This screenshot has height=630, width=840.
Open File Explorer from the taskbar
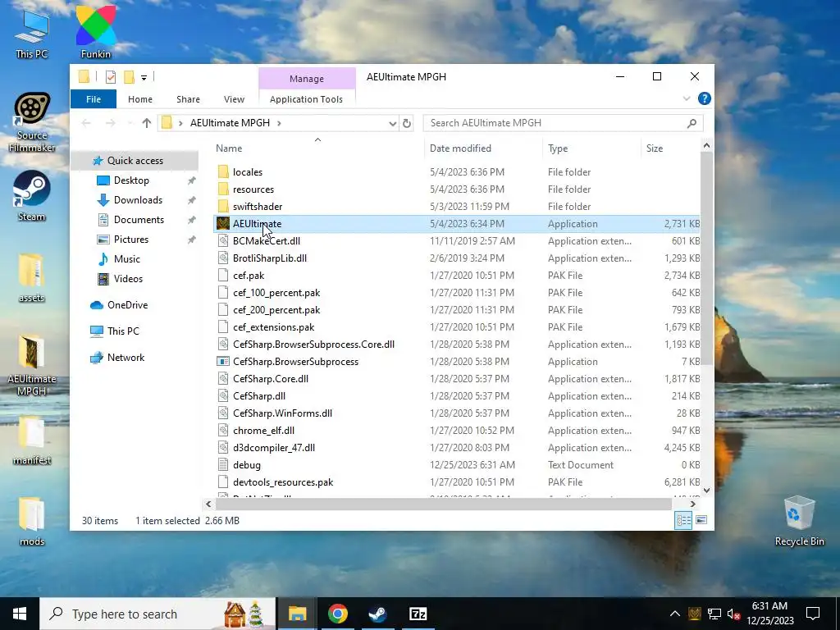297,614
